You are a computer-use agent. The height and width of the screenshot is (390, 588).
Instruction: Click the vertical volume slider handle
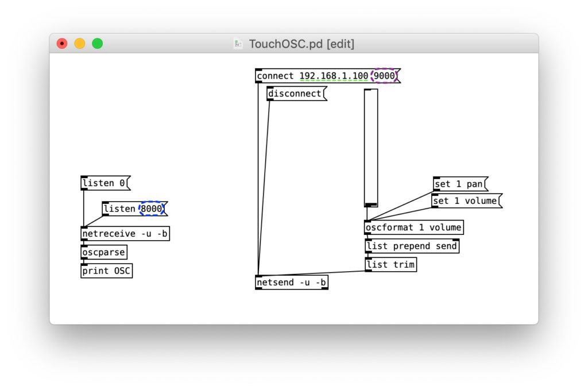coord(371,204)
